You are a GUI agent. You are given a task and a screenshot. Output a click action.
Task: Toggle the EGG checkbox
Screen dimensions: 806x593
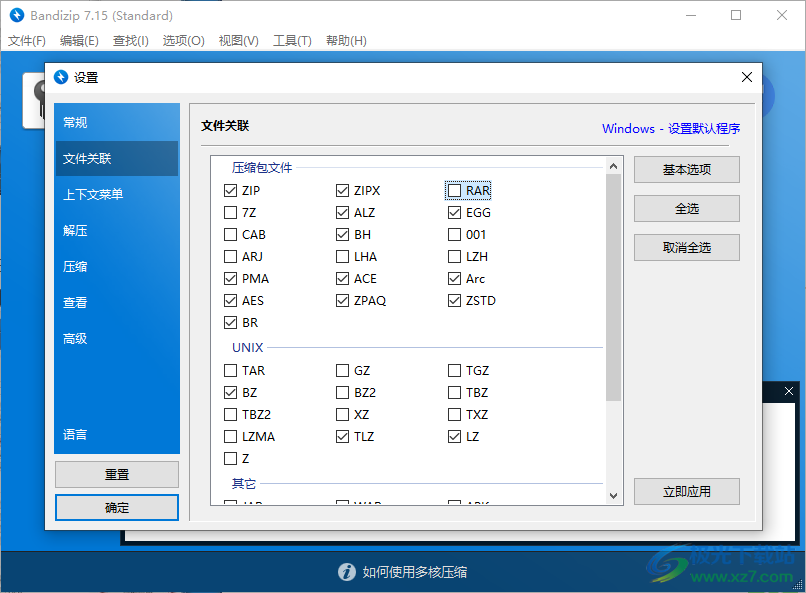(454, 213)
